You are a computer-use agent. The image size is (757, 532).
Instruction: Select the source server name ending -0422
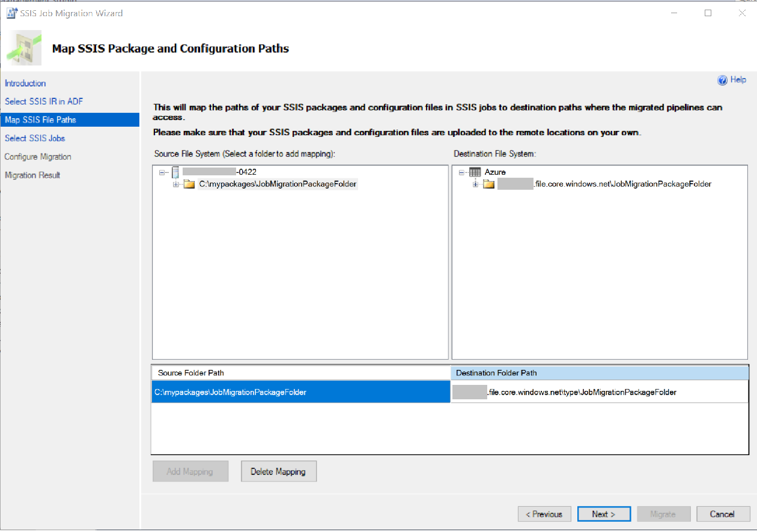pyautogui.click(x=219, y=172)
